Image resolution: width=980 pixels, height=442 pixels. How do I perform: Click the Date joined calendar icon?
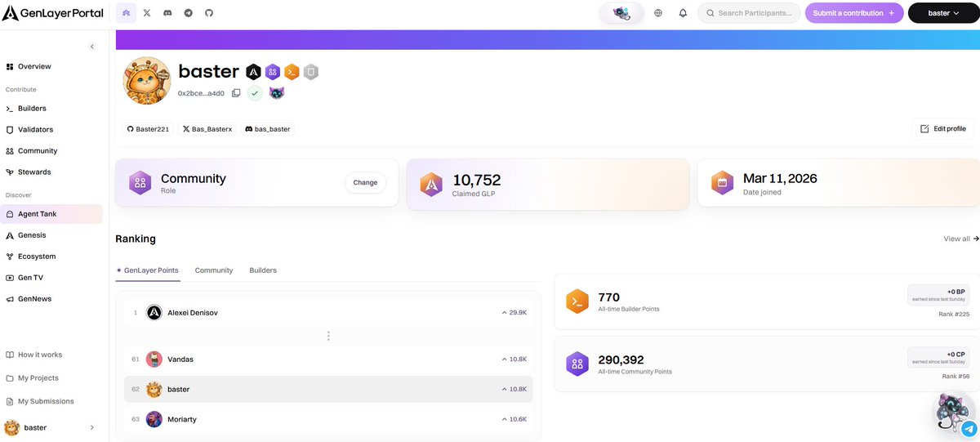[722, 183]
